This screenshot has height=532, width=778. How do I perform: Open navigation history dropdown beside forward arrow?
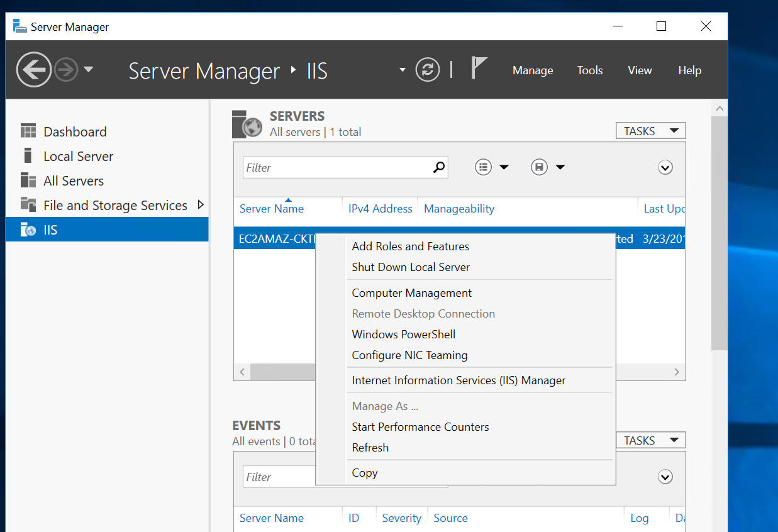88,70
